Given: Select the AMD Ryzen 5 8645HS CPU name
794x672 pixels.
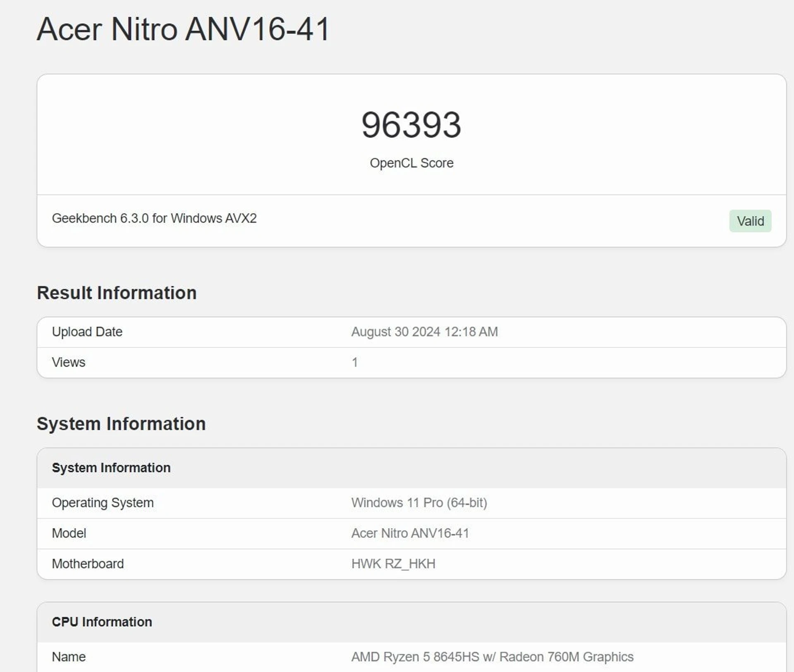Looking at the screenshot, I should (x=493, y=657).
